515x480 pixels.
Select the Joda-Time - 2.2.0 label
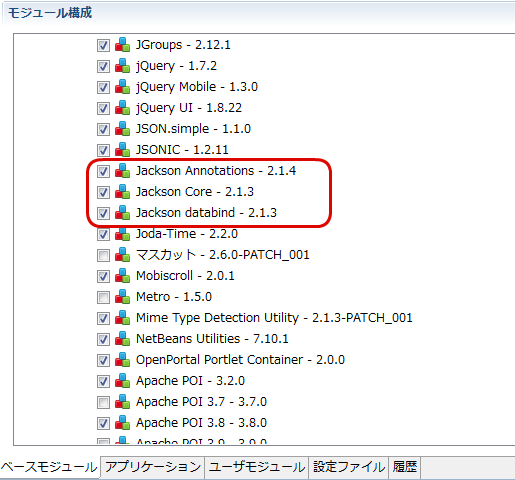point(187,234)
